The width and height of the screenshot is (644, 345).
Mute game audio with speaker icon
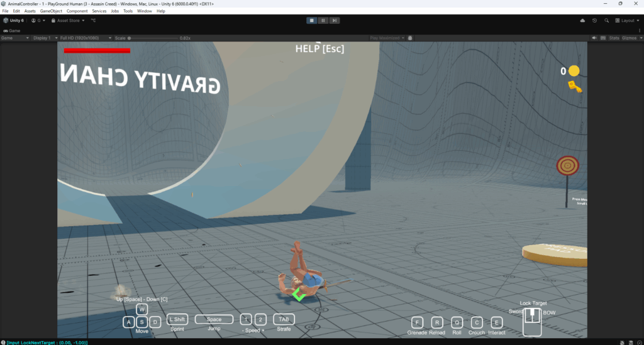[x=594, y=38]
